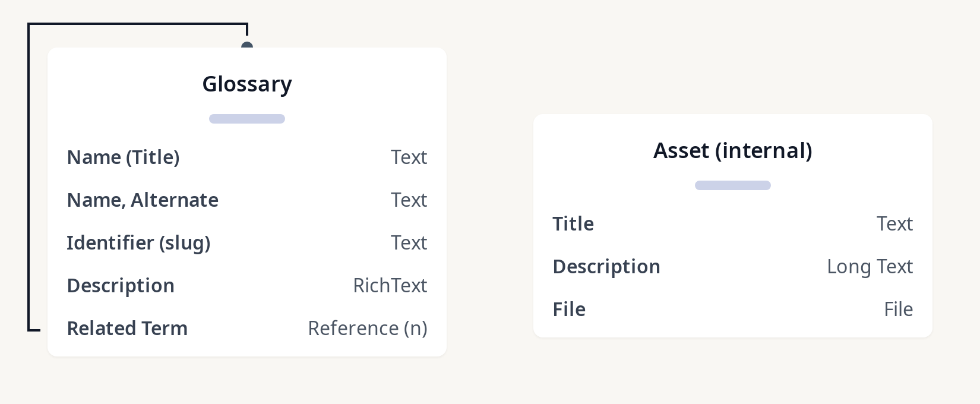
Task: Select the Glossary card title
Action: click(x=247, y=84)
